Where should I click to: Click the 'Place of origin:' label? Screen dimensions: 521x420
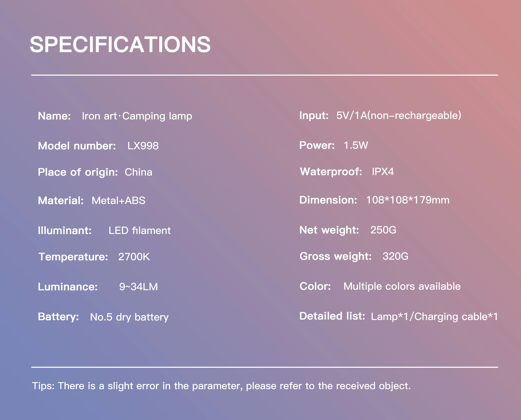[78, 172]
